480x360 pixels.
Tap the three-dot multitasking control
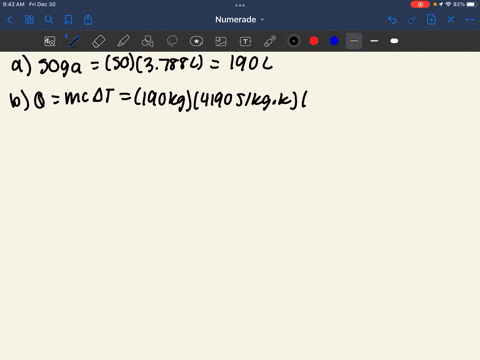(240, 5)
